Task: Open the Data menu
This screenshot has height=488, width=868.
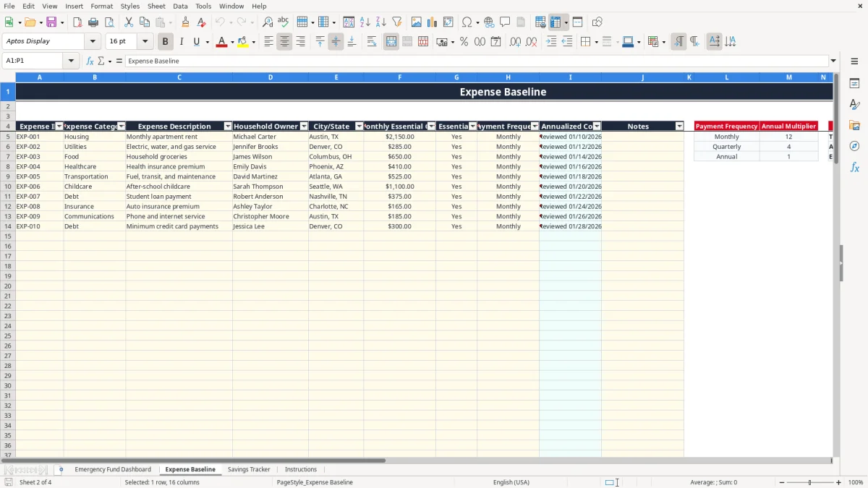Action: (180, 6)
